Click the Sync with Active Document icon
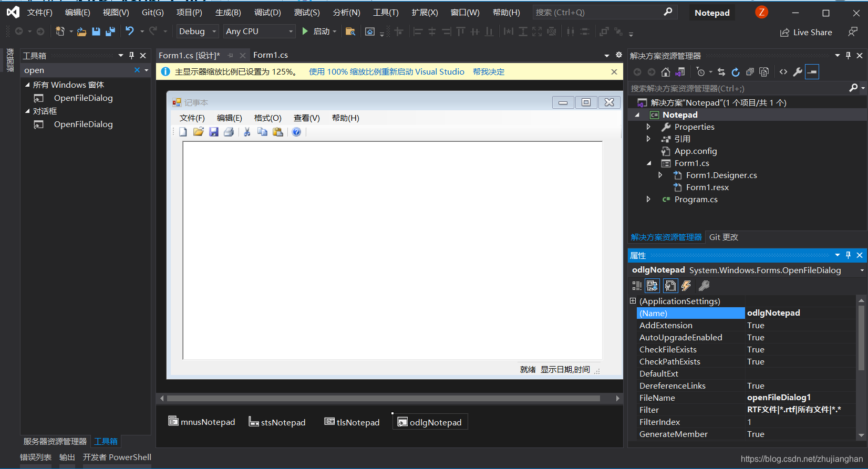The image size is (868, 469). pyautogui.click(x=721, y=72)
